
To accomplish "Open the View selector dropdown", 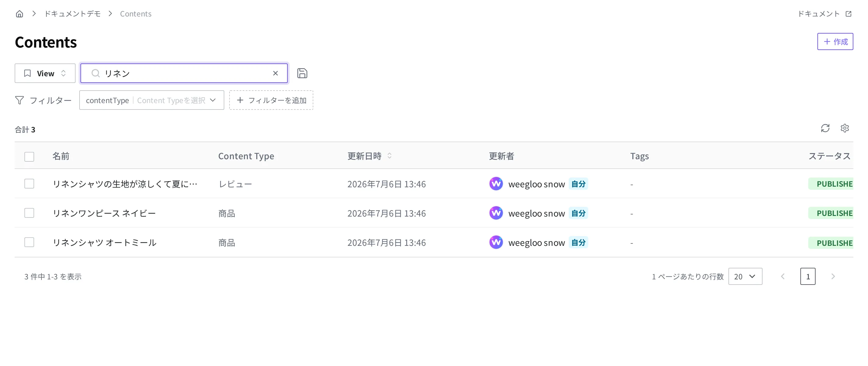I will point(45,73).
